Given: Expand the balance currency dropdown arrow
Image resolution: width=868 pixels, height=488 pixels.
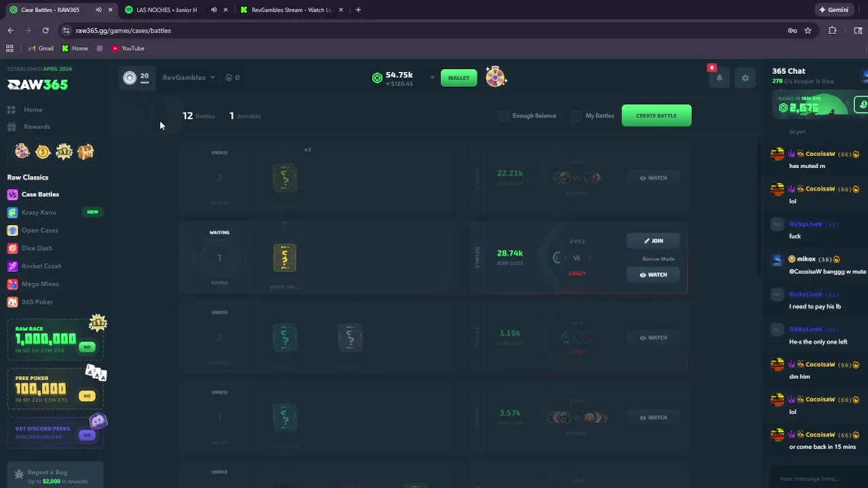Looking at the screenshot, I should click(432, 78).
